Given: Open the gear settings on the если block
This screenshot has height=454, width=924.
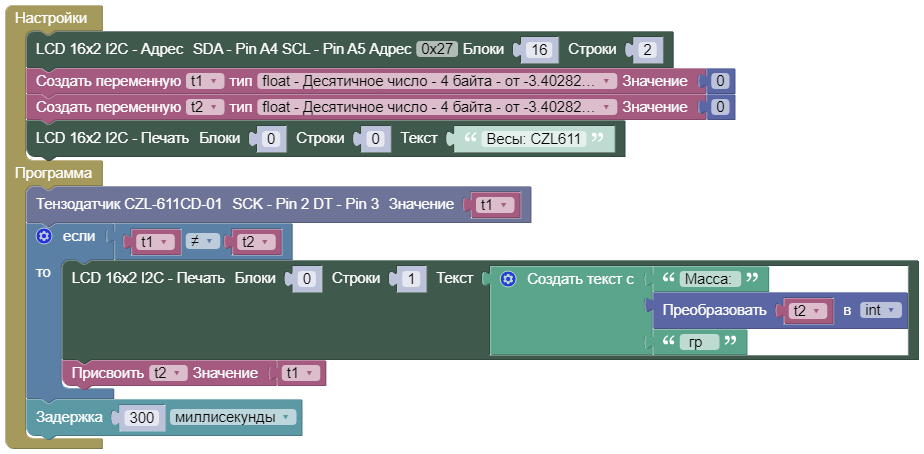Looking at the screenshot, I should click(x=43, y=237).
